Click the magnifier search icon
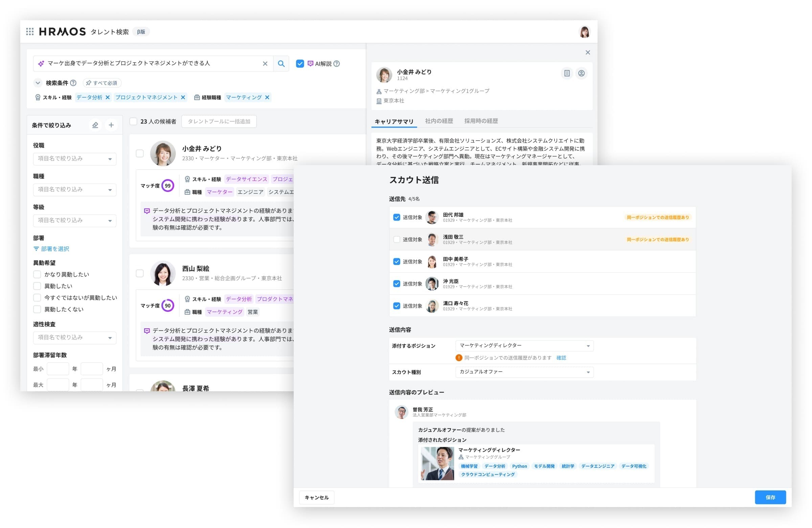 pos(281,64)
